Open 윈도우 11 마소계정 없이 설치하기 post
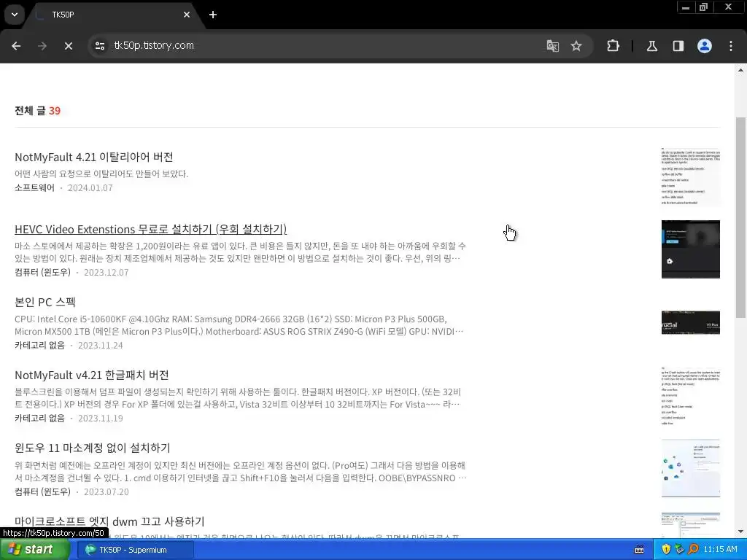 (93, 448)
